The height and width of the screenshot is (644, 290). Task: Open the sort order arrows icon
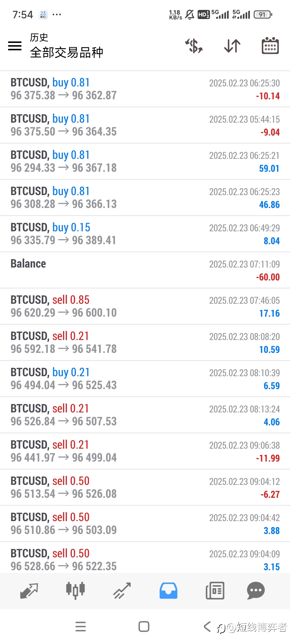[x=232, y=46]
